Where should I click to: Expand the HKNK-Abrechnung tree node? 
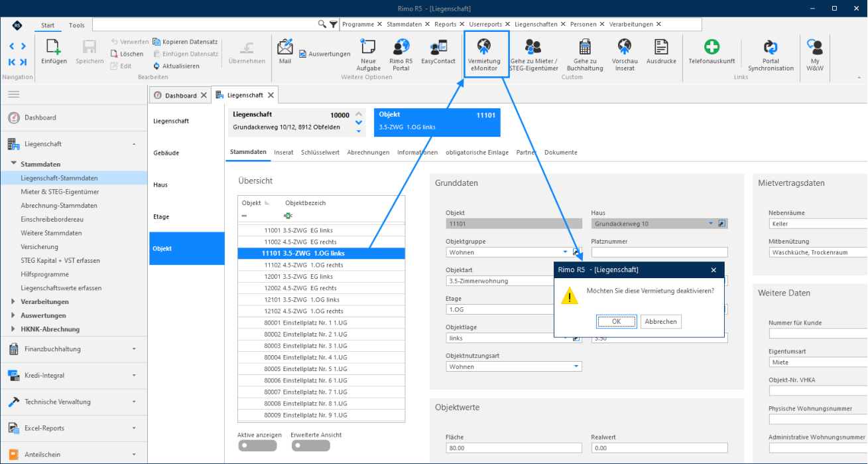point(14,329)
